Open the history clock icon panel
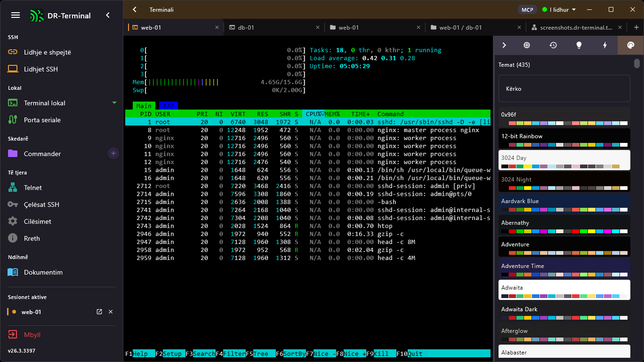 pyautogui.click(x=553, y=45)
